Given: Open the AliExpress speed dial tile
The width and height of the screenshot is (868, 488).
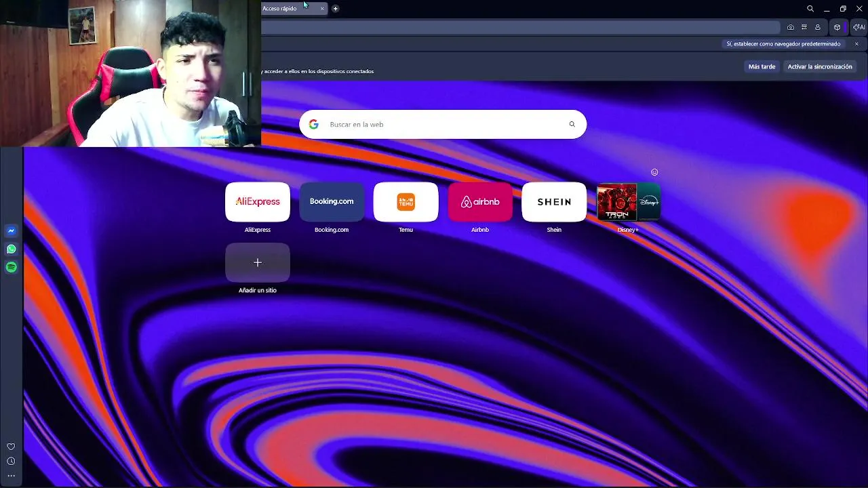Looking at the screenshot, I should click(x=258, y=201).
